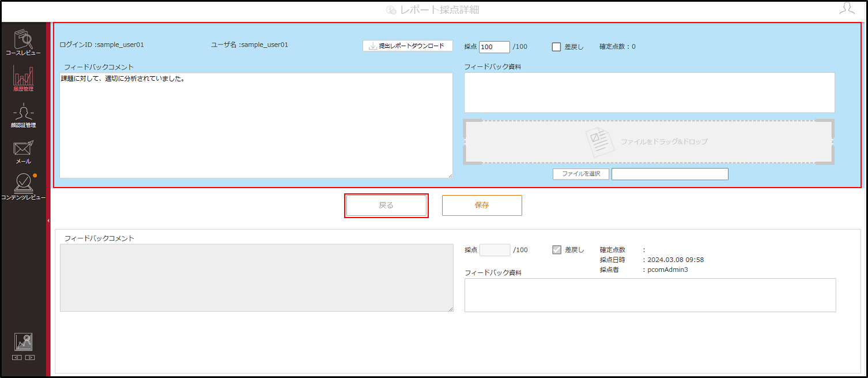Click the 戻る button

[x=386, y=205]
